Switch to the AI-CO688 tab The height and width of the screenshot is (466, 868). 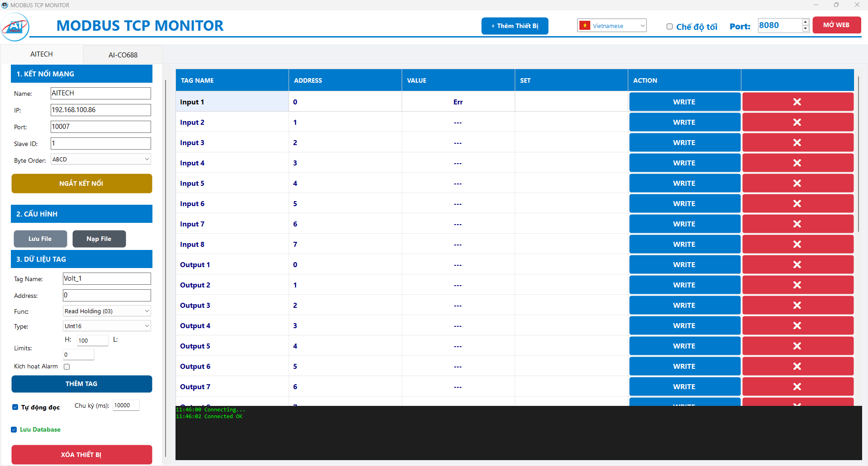tap(123, 55)
